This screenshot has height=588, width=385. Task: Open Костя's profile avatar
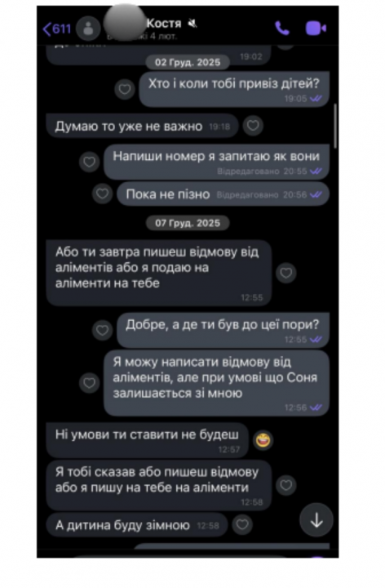(88, 29)
